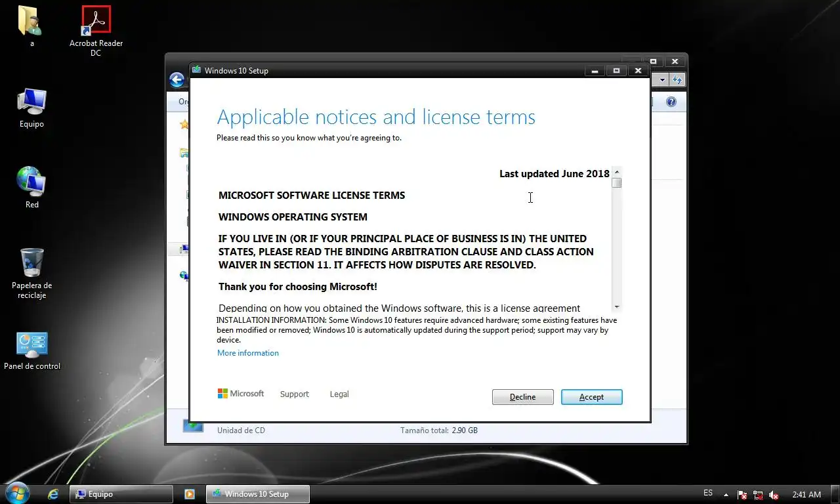The image size is (840, 504).
Task: Select Papelera de reciclaje desktop icon
Action: coord(31,273)
